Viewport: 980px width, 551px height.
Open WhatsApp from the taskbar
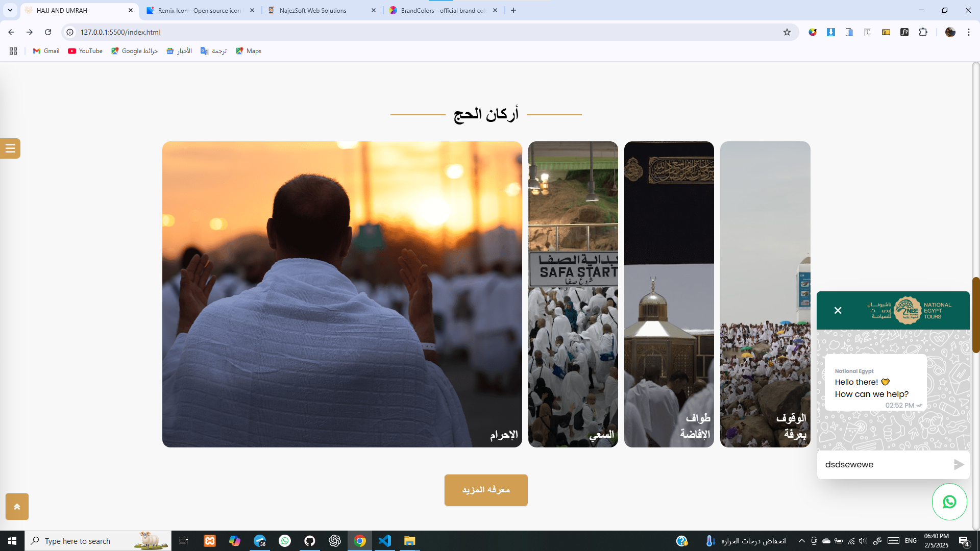tap(285, 541)
